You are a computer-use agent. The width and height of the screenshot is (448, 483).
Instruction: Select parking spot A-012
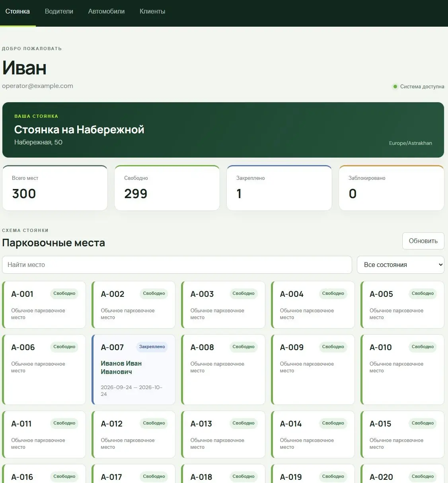click(x=133, y=434)
